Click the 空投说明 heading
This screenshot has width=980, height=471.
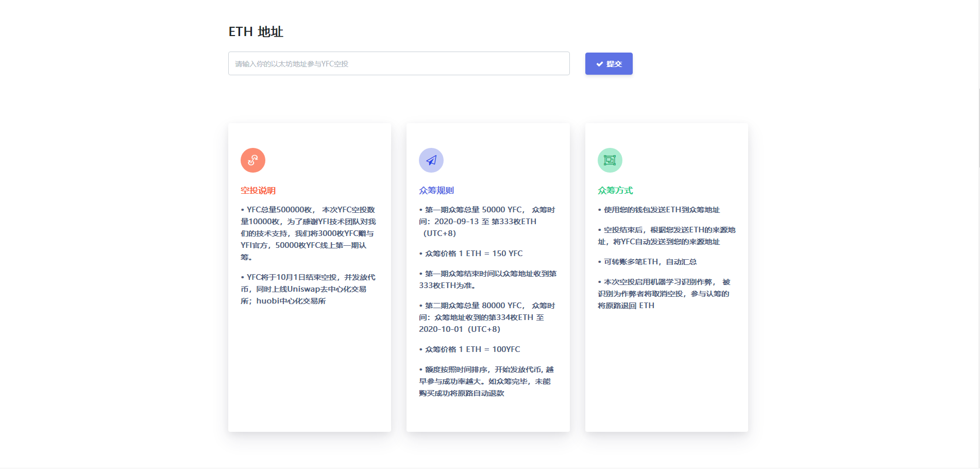[x=258, y=190]
